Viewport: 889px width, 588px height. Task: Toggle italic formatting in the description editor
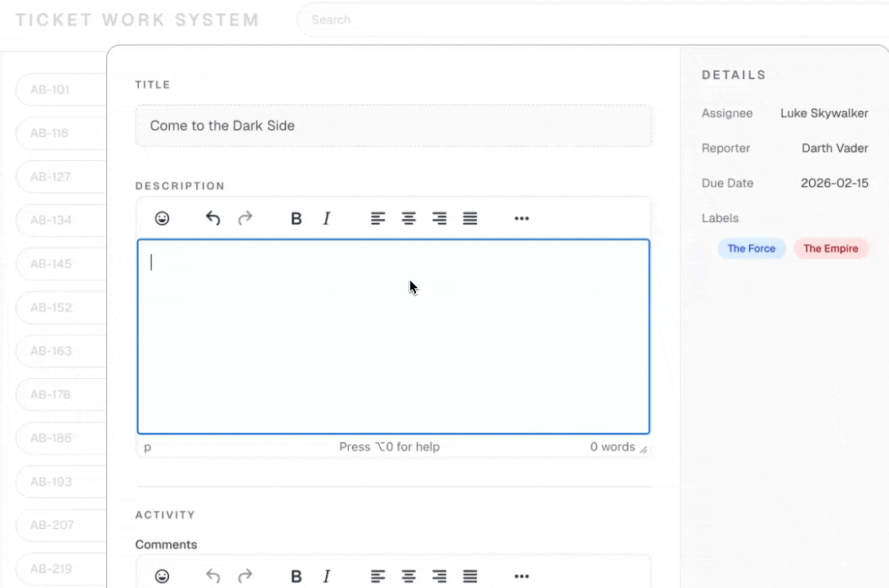point(326,218)
